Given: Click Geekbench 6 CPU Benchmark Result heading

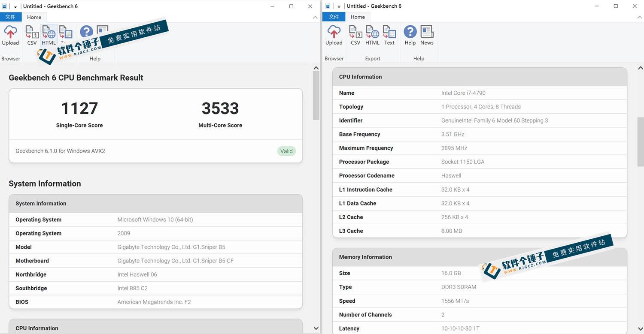Looking at the screenshot, I should 76,78.
